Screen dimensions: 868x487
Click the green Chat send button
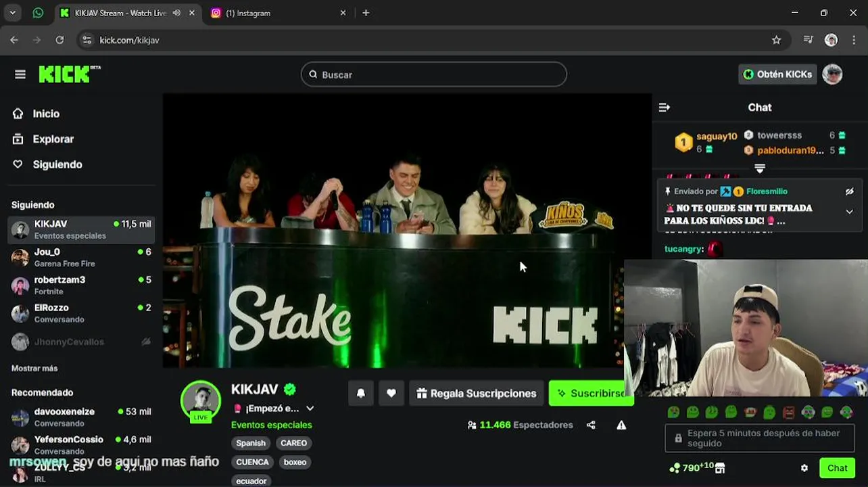(837, 468)
